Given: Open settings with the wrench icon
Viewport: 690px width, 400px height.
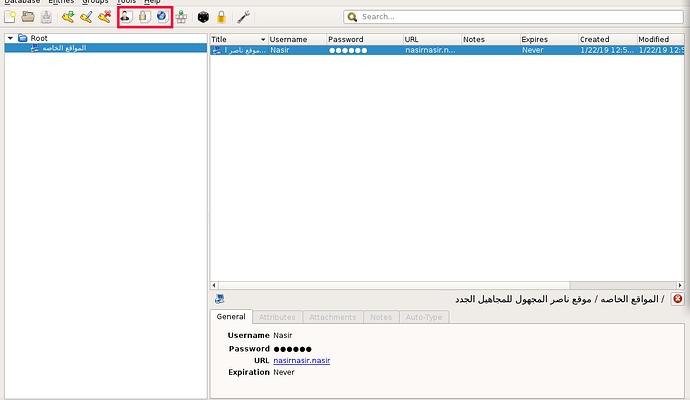Looking at the screenshot, I should 243,17.
